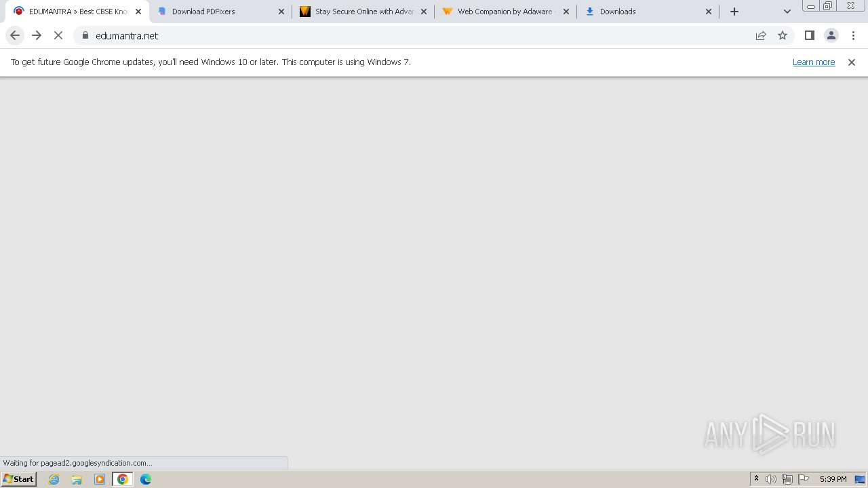The width and height of the screenshot is (868, 488).
Task: Open the Windows Start menu
Action: (x=18, y=479)
